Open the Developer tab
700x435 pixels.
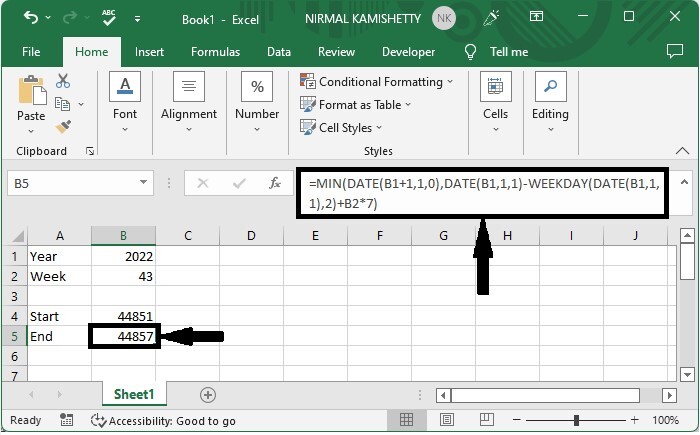coord(408,52)
